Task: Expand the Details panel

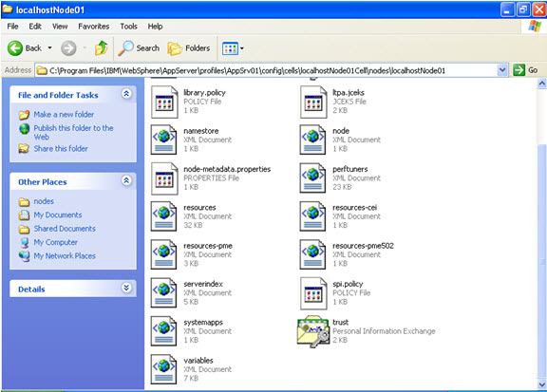Action: (x=126, y=288)
